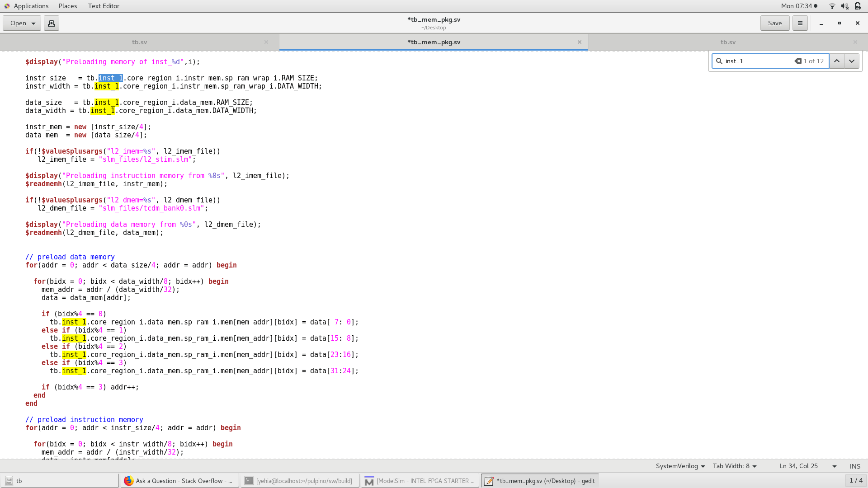Open the new document icon button
This screenshot has width=868, height=488.
[x=52, y=23]
